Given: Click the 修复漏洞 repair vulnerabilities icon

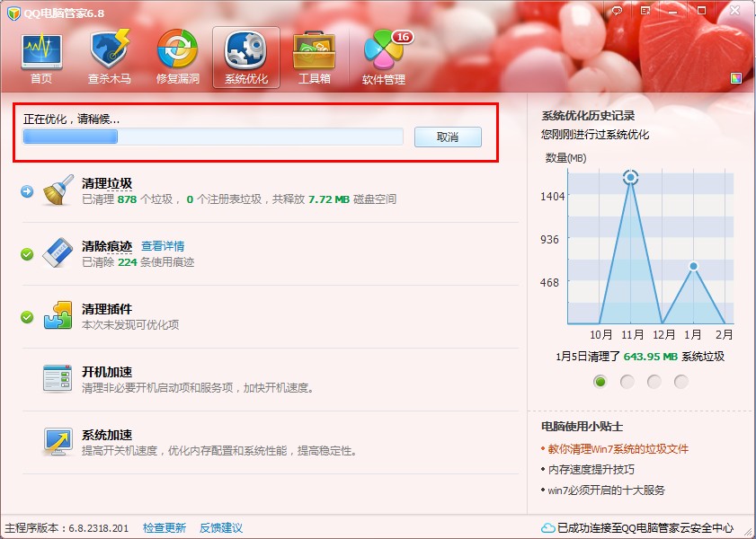Looking at the screenshot, I should pyautogui.click(x=178, y=57).
